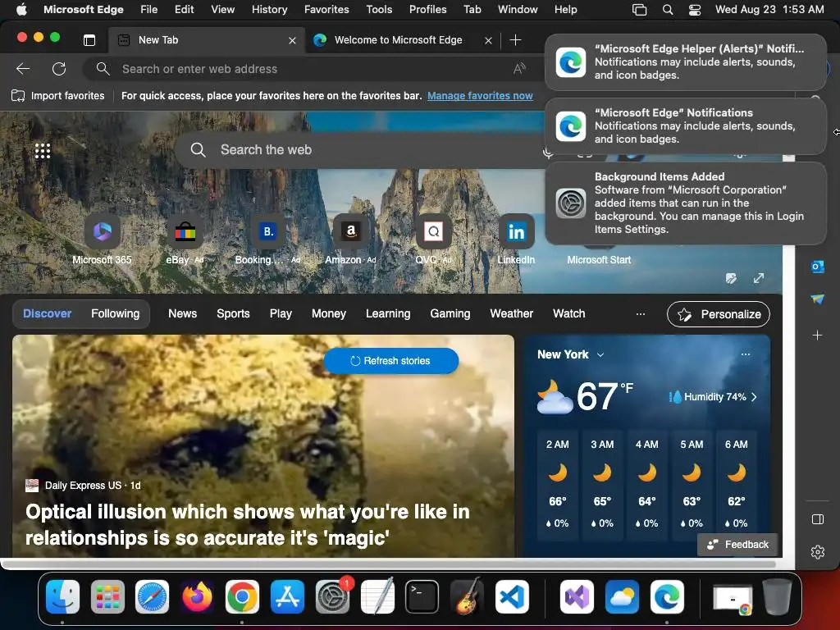Click the edit background image icon
Screen dimensions: 840x630
[x=731, y=278]
